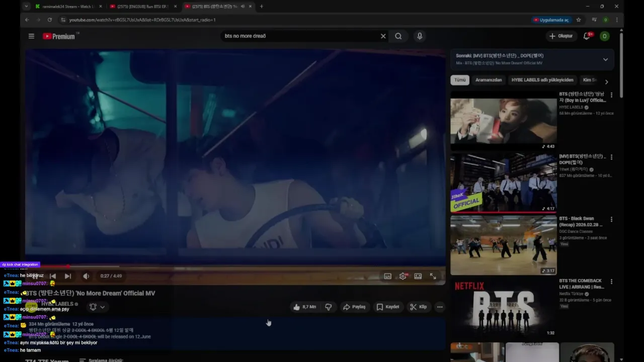Open options for Boy In Luv video
This screenshot has height=362, width=644.
[611, 95]
